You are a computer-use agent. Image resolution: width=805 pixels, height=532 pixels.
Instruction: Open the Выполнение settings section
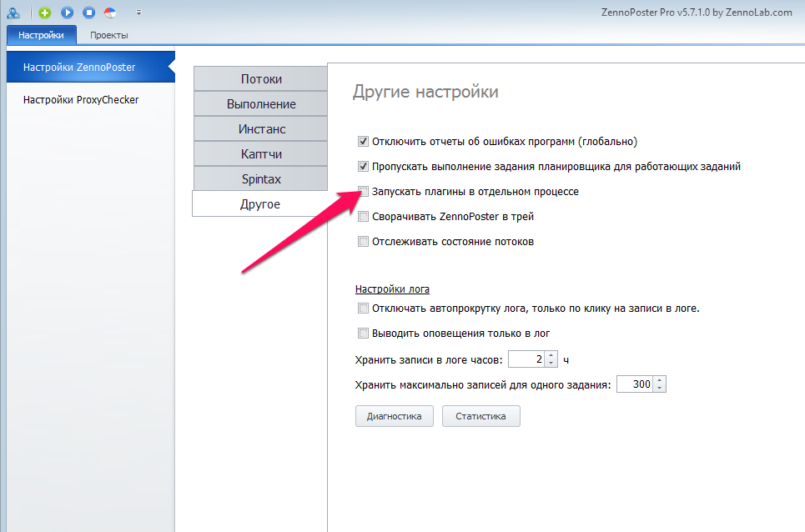[x=261, y=104]
